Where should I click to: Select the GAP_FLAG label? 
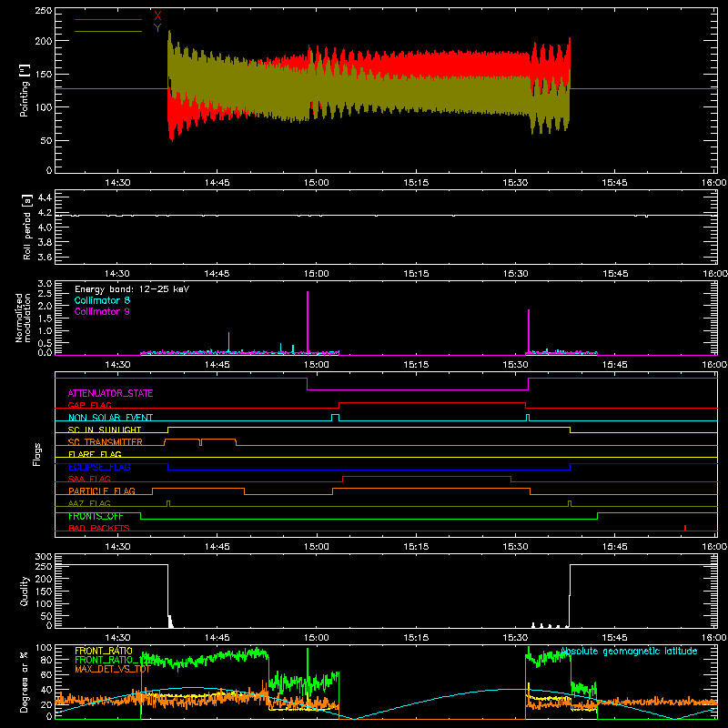[89, 405]
